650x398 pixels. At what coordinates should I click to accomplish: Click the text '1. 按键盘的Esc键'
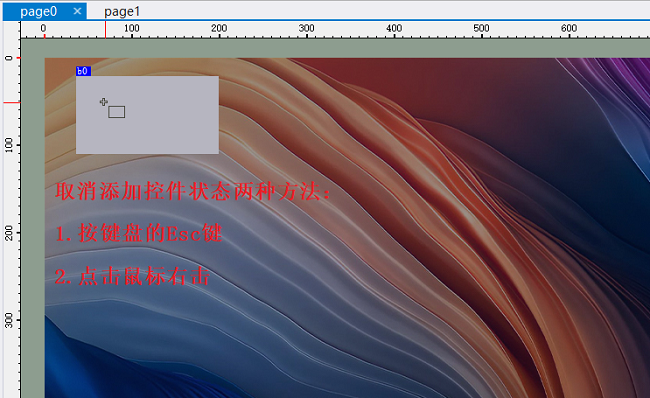click(138, 233)
